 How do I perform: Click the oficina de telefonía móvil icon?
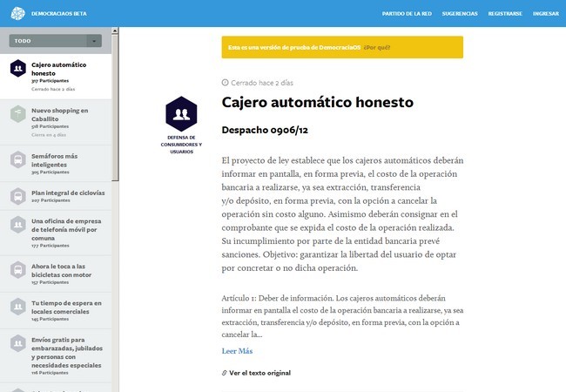pos(18,225)
